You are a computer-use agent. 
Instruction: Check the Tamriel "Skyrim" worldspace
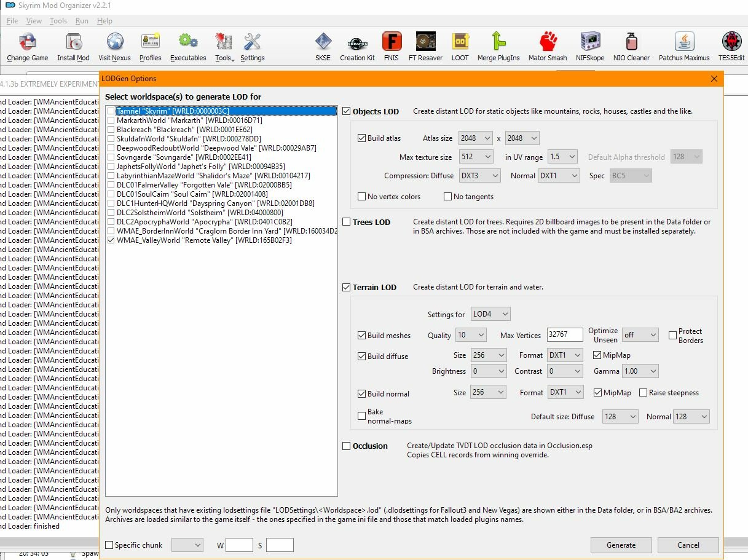[111, 111]
